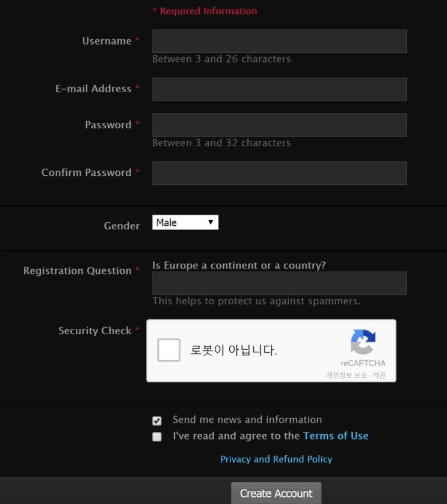This screenshot has height=504, width=447.
Task: Focus the Username input field
Action: click(x=279, y=42)
